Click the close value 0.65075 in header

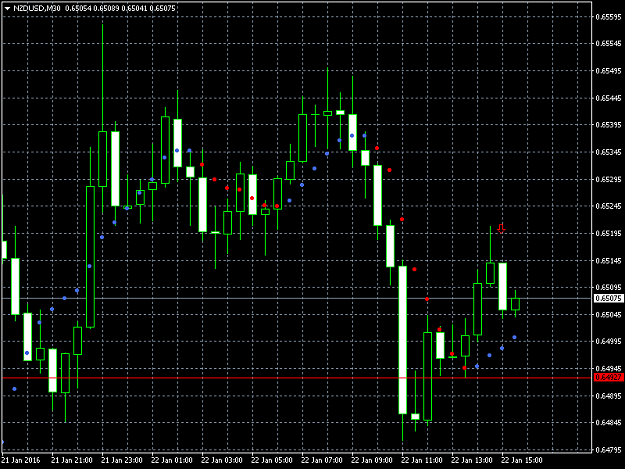coord(162,8)
